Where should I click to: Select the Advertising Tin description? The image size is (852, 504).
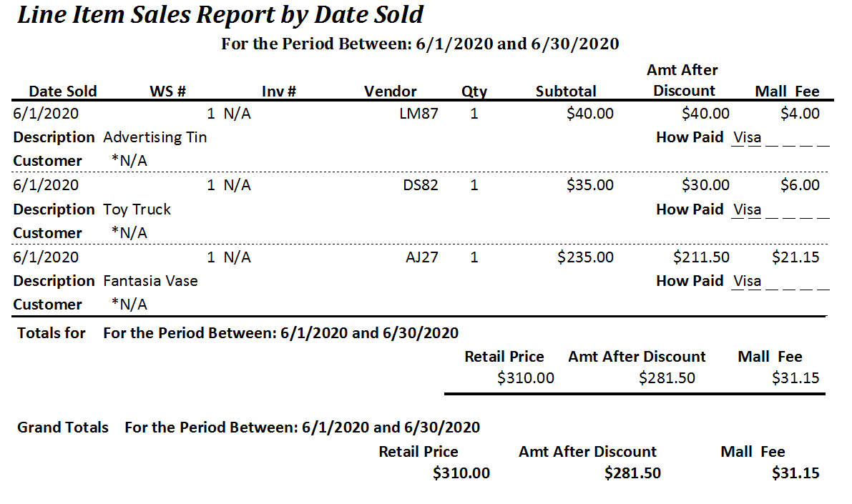pos(155,137)
